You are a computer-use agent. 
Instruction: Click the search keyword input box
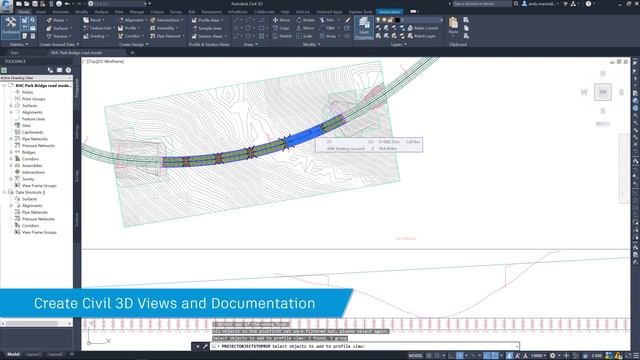[481, 4]
